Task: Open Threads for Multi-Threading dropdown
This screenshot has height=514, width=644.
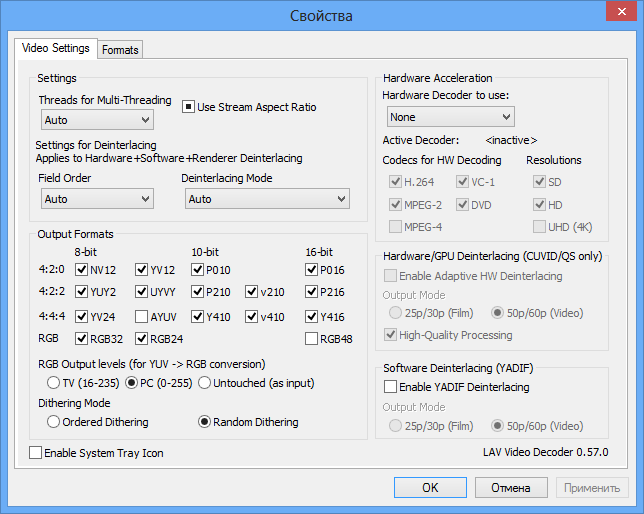Action: (x=97, y=120)
